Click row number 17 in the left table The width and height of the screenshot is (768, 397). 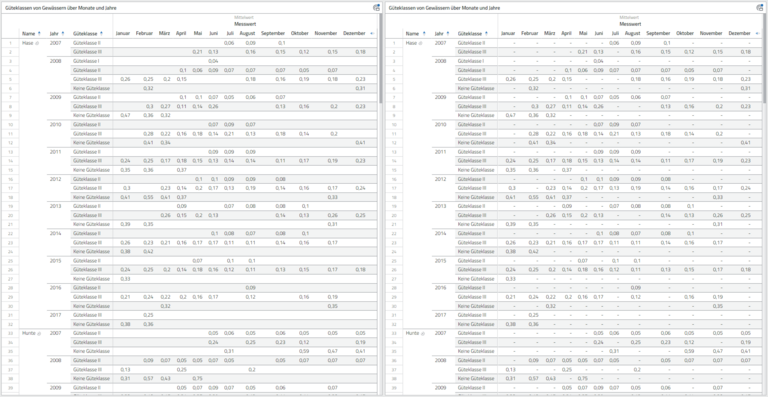[x=10, y=188]
